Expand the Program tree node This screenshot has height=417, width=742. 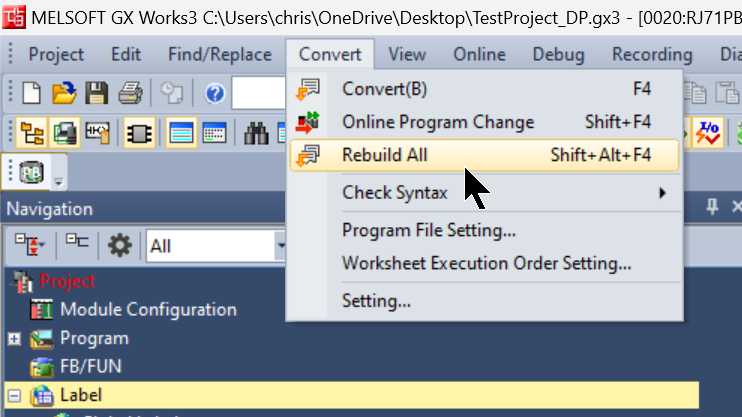click(14, 338)
